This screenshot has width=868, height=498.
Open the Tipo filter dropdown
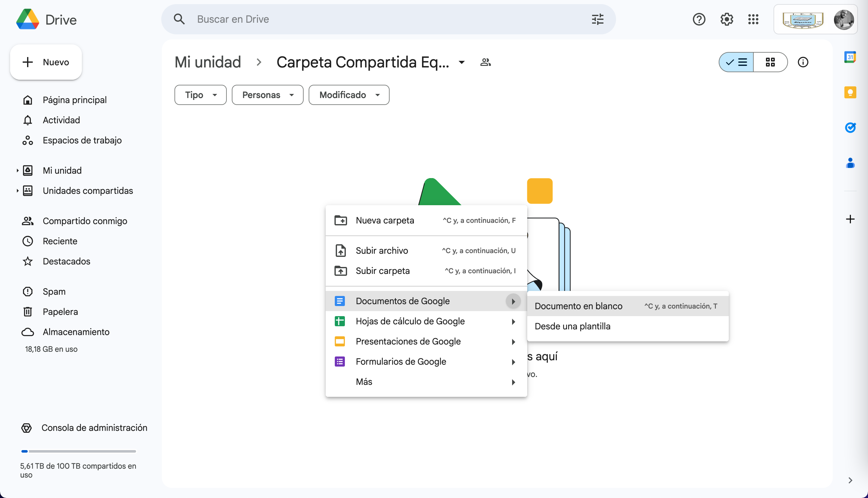tap(200, 95)
